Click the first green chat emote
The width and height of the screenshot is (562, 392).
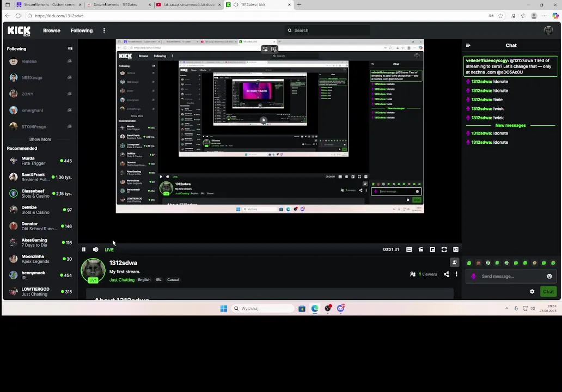469,263
